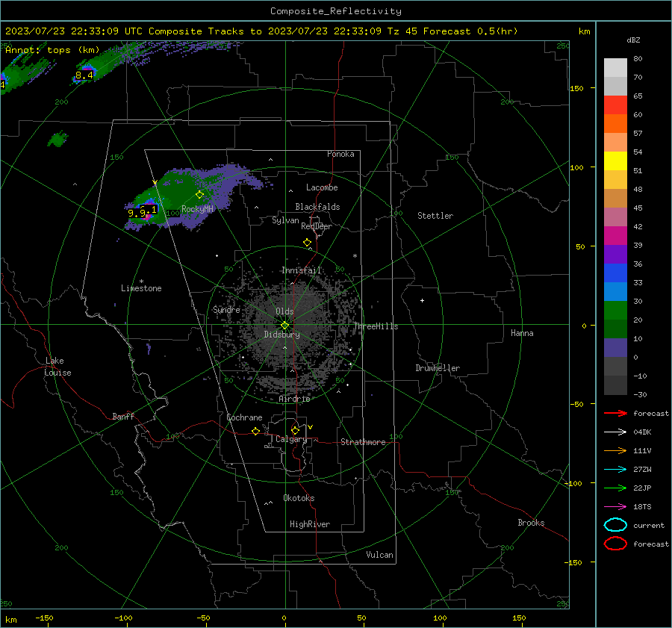Pick the bright green 20-30 dBZ swatch
The height and width of the screenshot is (628, 672).
[615, 311]
